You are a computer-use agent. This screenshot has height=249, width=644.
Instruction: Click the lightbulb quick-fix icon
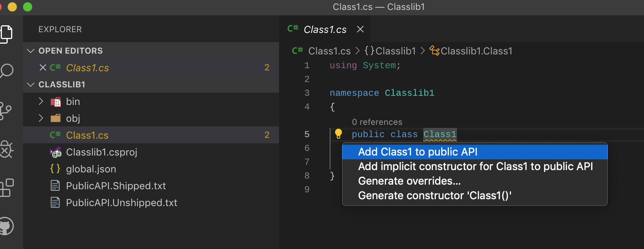(338, 134)
